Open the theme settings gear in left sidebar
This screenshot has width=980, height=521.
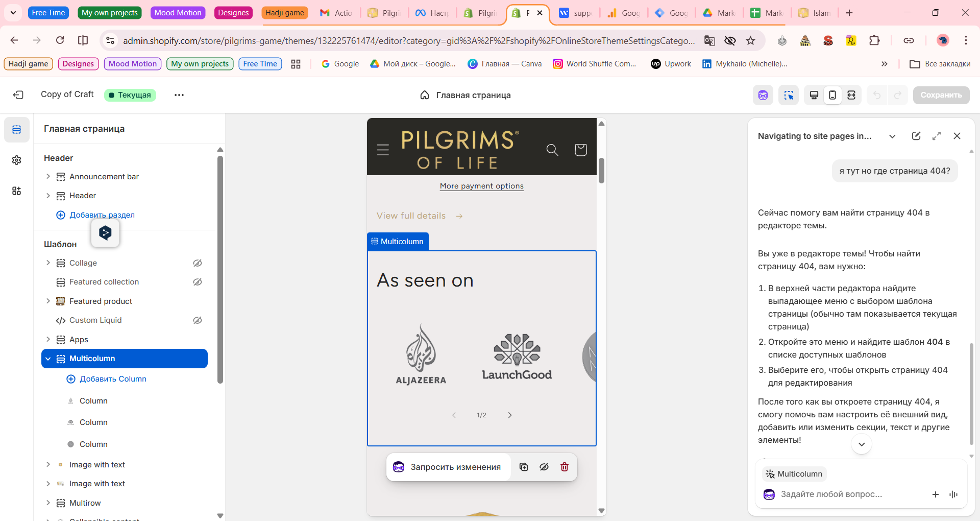[16, 160]
